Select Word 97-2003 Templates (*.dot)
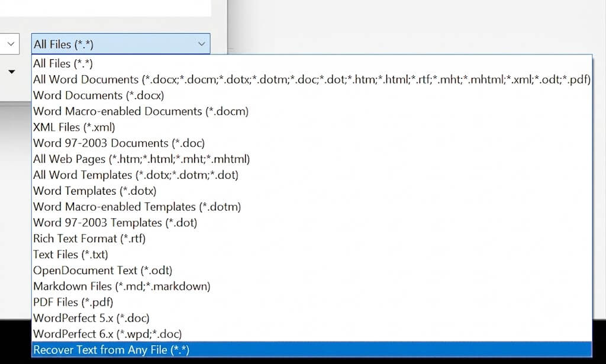606x364 pixels. pyautogui.click(x=311, y=223)
